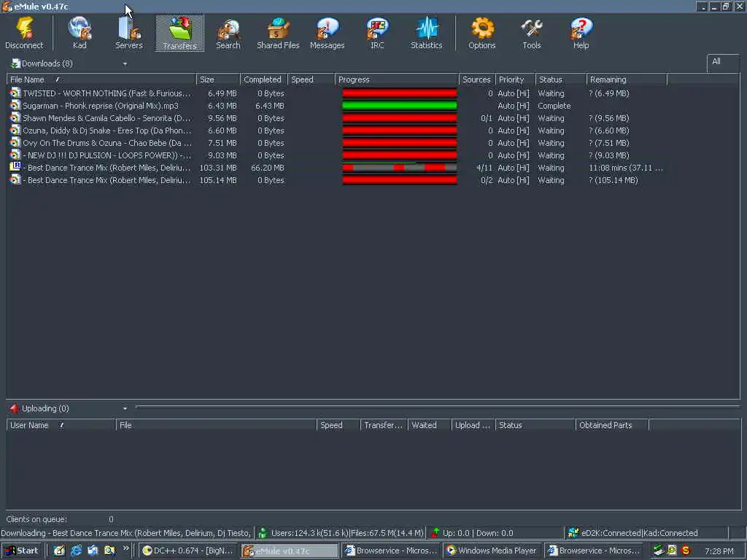Expand the Uploading (0) dropdown arrow

point(125,408)
